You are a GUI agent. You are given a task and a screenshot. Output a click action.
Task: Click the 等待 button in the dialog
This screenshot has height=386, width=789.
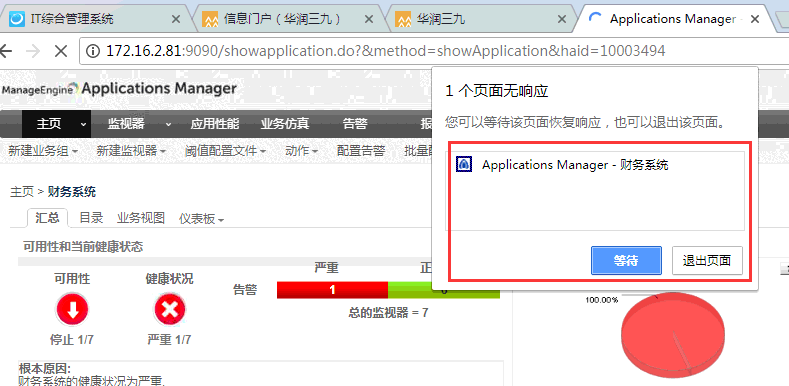click(626, 261)
